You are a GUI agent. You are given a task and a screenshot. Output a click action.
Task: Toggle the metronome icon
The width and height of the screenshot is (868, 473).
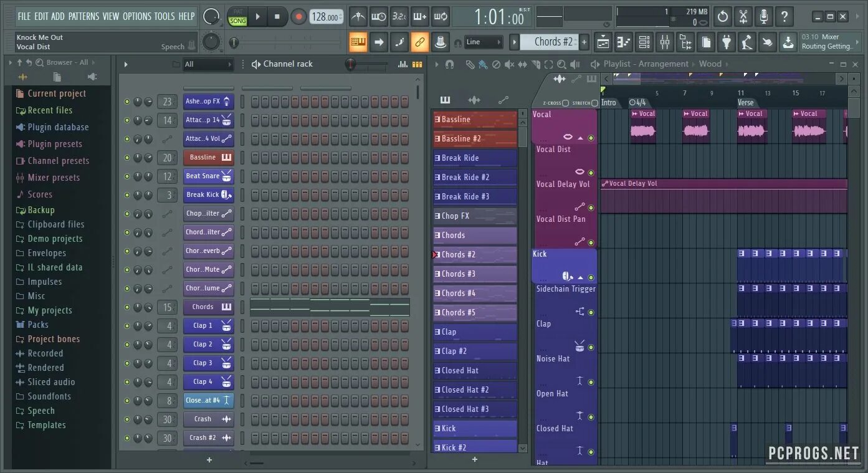click(x=358, y=17)
